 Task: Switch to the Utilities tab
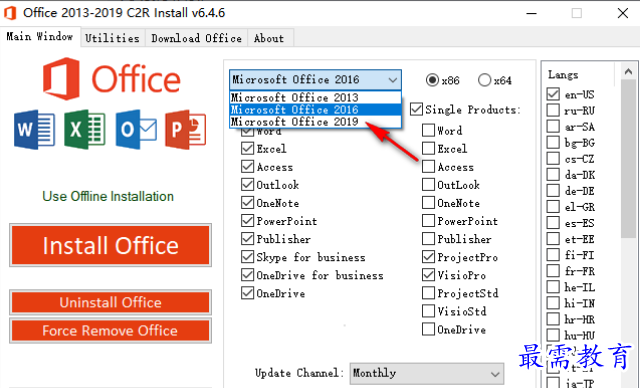pyautogui.click(x=112, y=38)
